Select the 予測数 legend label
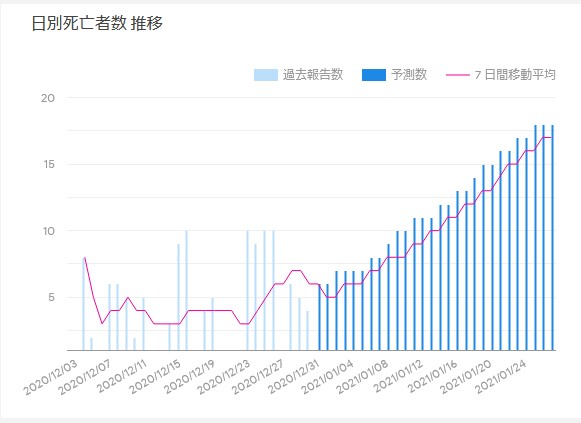Image resolution: width=581 pixels, height=423 pixels. (x=409, y=75)
